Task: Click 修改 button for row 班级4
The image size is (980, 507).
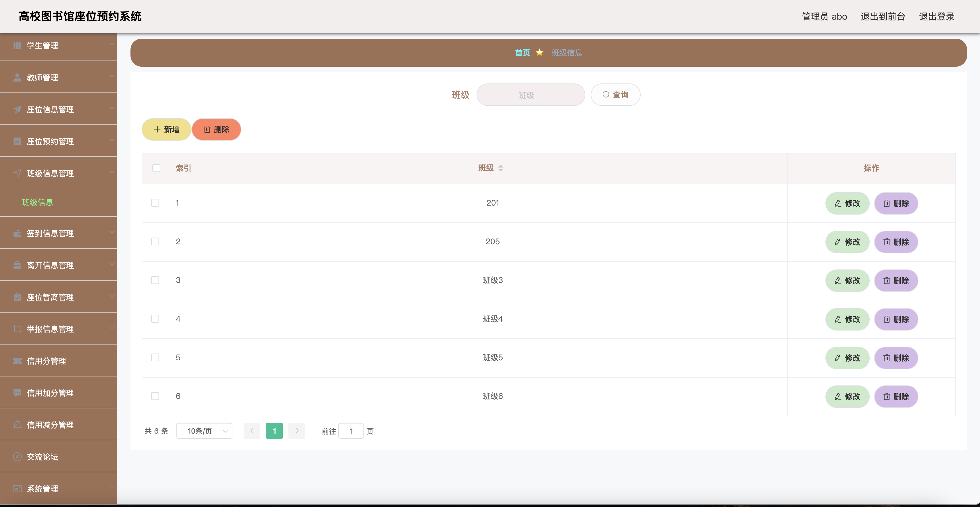Action: tap(847, 319)
